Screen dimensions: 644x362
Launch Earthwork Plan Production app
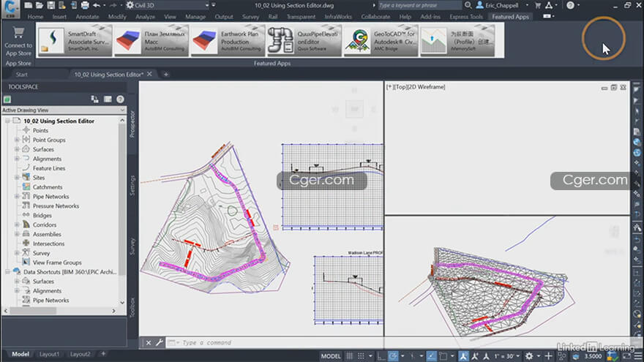[x=228, y=40]
